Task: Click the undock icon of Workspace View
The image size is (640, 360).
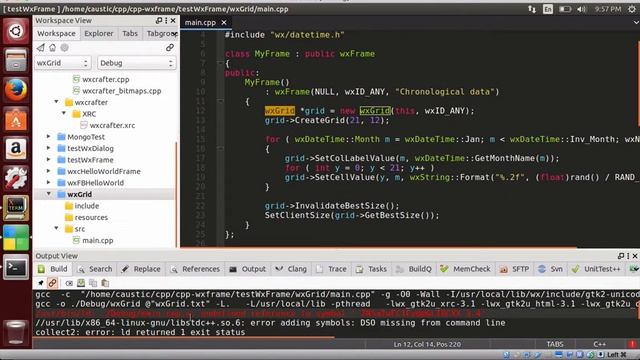Action: click(x=159, y=20)
